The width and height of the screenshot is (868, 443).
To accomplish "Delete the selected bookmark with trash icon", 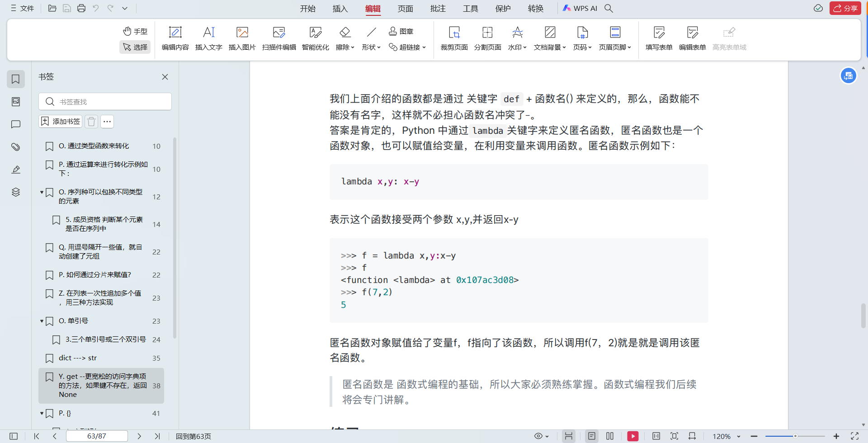I will click(91, 121).
